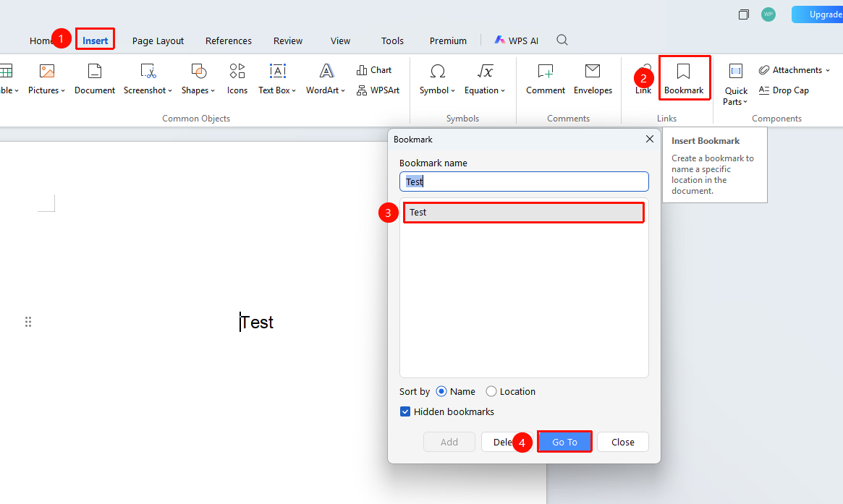Open the Envelopes tool

[593, 79]
